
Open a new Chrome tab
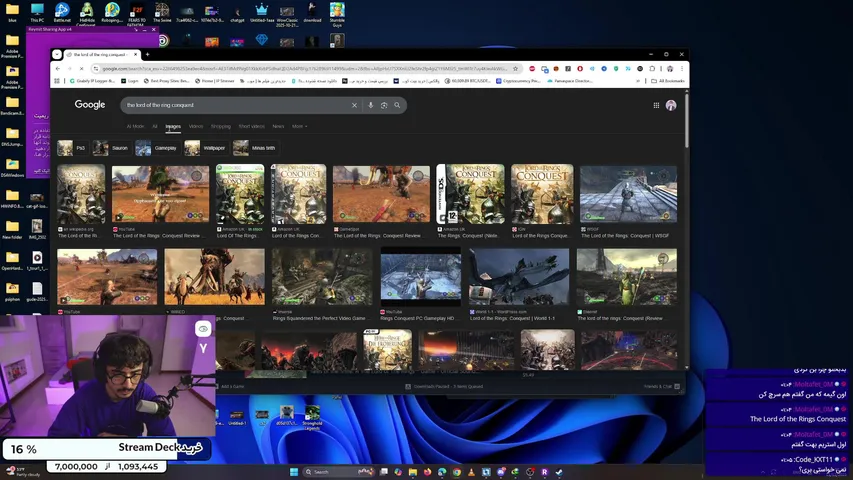147,54
